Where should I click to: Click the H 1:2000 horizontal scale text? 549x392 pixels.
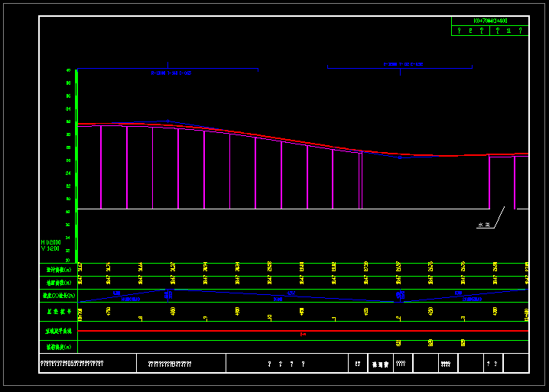pos(50,241)
